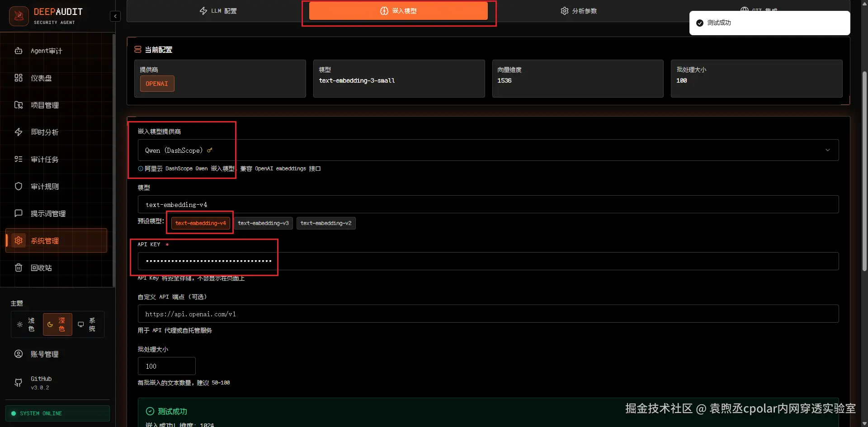Viewport: 868px width, 427px height.
Task: Select the 即时分析 lightning icon entry
Action: coord(19,132)
